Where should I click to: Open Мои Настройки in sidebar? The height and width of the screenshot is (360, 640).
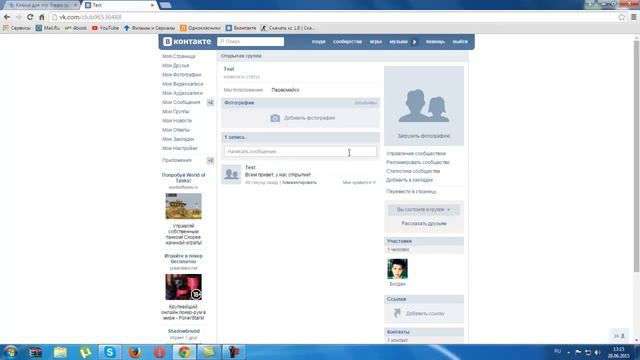tap(180, 148)
